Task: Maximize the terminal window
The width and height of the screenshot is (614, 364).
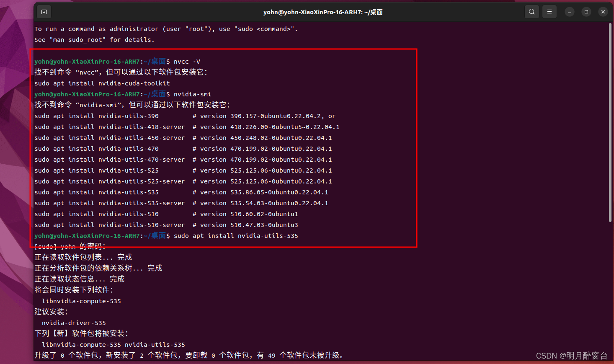Action: pos(586,12)
